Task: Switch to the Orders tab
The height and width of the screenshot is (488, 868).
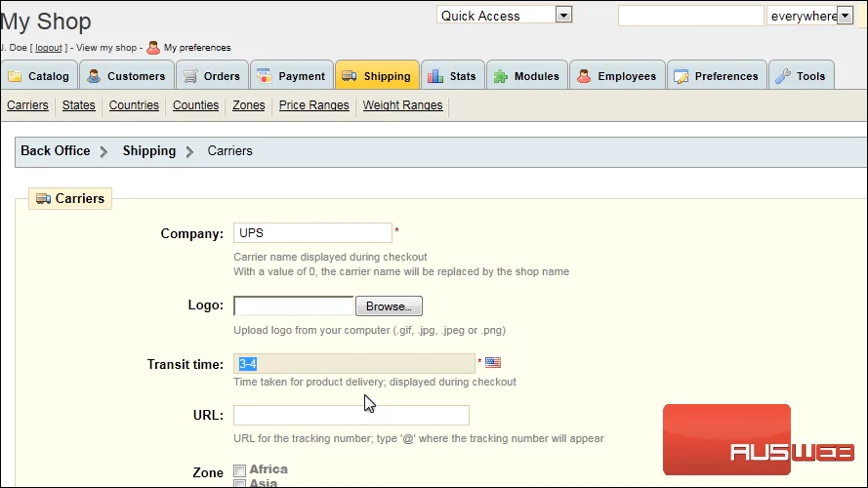Action: click(x=212, y=75)
